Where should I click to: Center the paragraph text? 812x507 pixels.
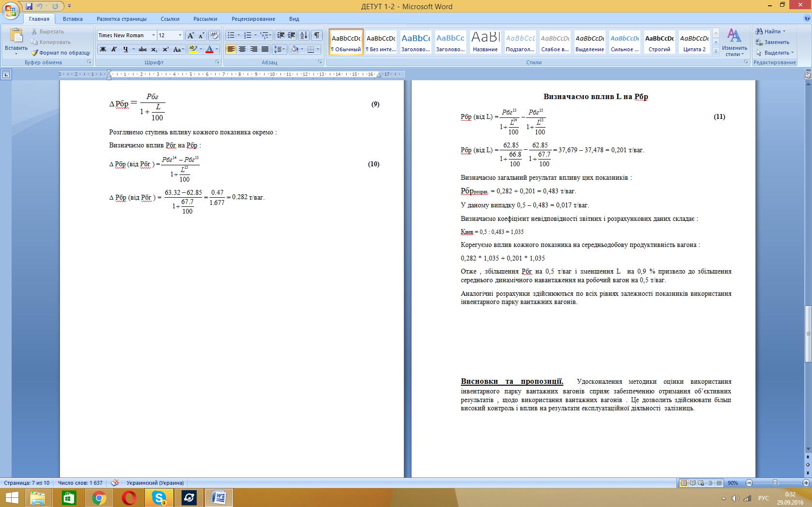[242, 49]
